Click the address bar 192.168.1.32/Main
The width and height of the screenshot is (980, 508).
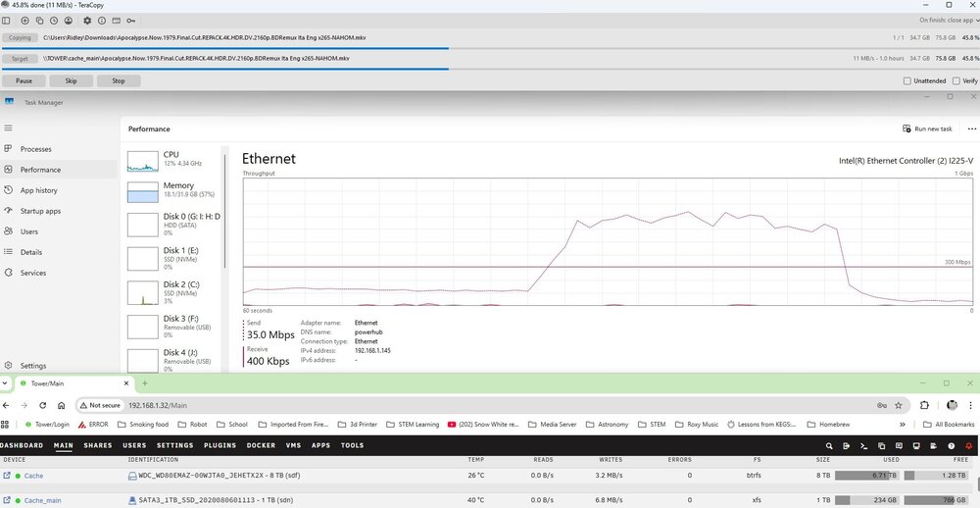158,405
